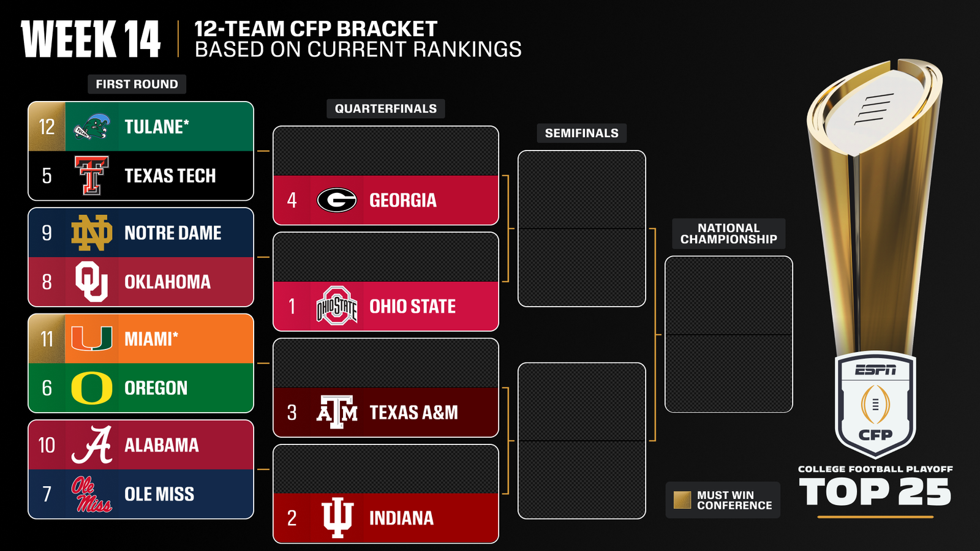Viewport: 980px width, 551px height.
Task: Click the ESPN CFP shield badge
Action: 875,404
